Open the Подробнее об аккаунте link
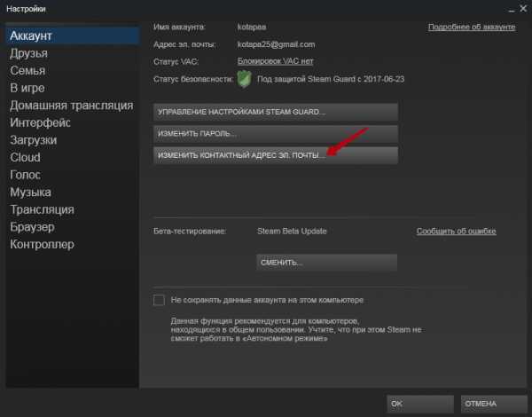The height and width of the screenshot is (417, 532). 472,27
